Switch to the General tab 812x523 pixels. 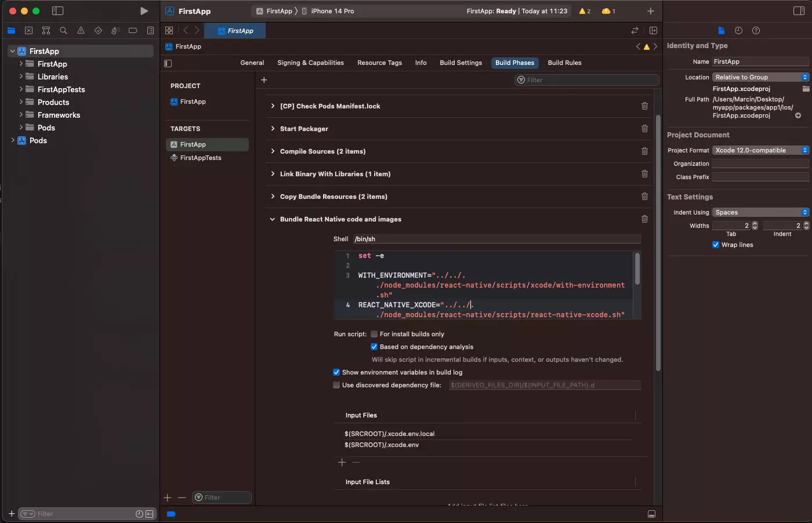[x=252, y=63]
